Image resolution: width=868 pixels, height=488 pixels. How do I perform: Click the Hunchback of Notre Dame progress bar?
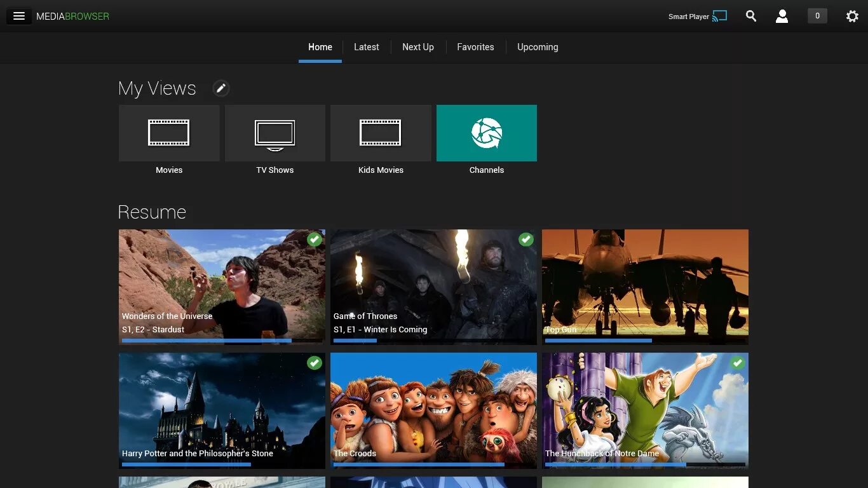(645, 464)
